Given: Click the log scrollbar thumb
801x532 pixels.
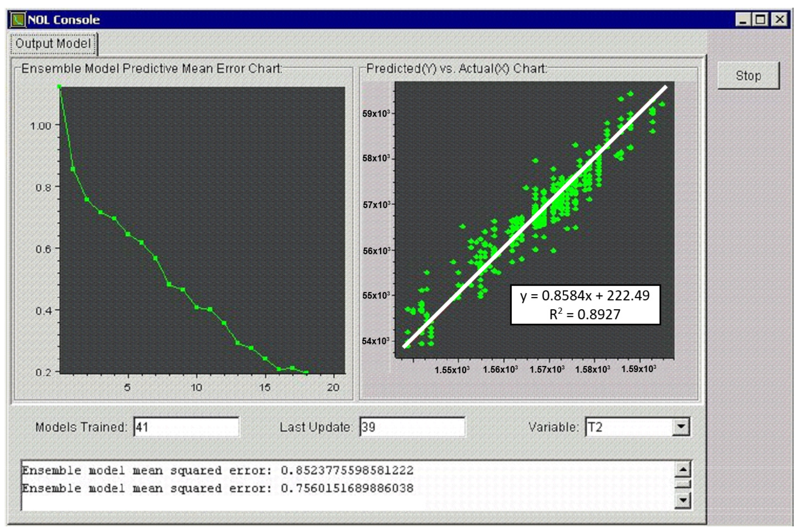Looking at the screenshot, I should (683, 484).
